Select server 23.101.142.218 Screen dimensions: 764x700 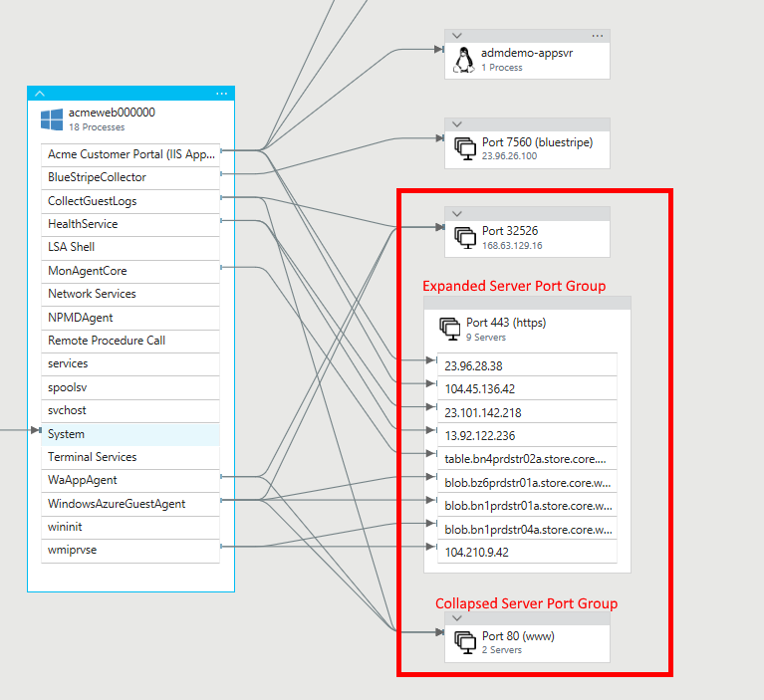point(527,412)
